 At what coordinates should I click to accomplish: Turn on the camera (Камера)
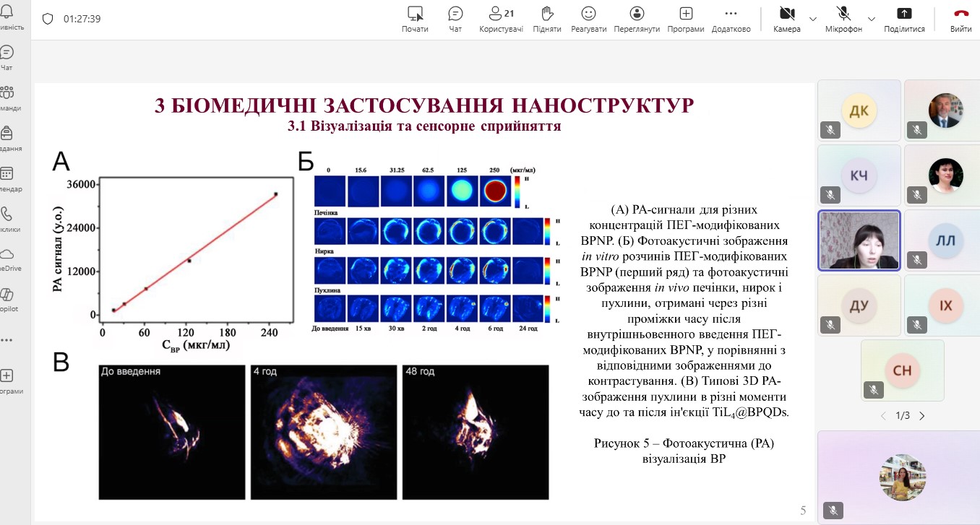786,19
